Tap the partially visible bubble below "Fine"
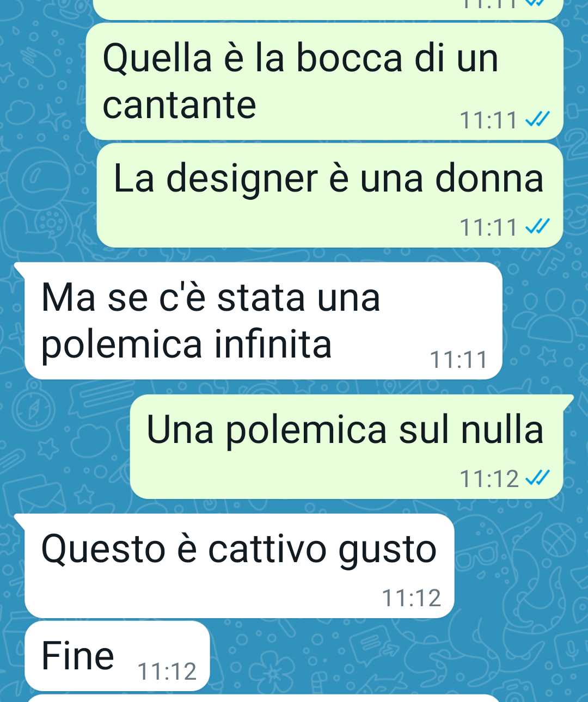Screen dimensions: 588x702 (262, 698)
